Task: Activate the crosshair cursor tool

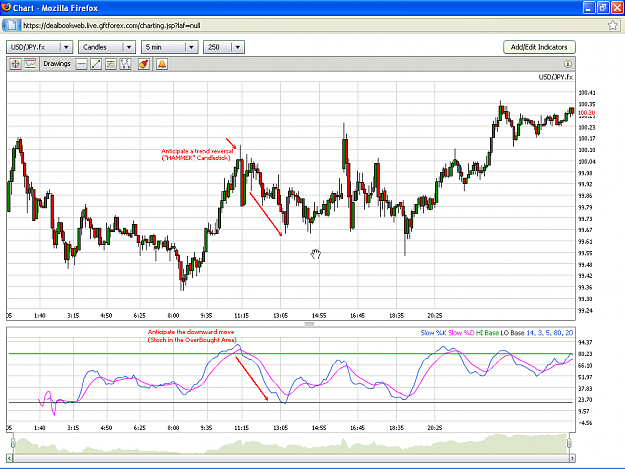Action: point(15,64)
